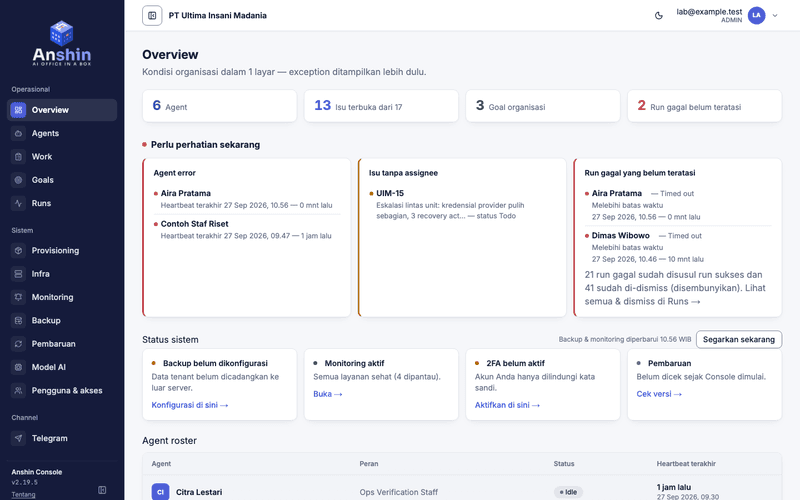Open Model AI via its sidebar icon
This screenshot has height=500, width=800.
[x=18, y=367]
